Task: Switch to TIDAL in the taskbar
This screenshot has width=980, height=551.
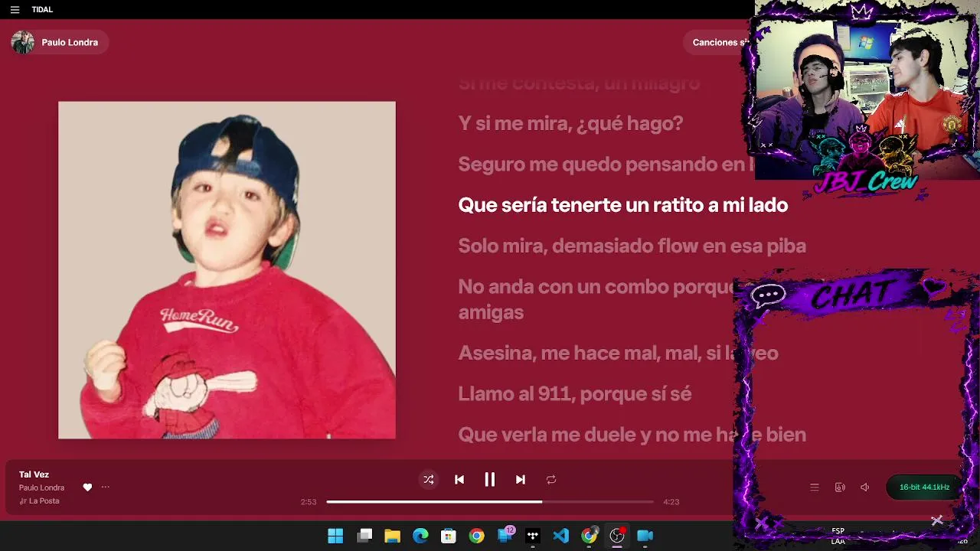Action: (x=533, y=536)
